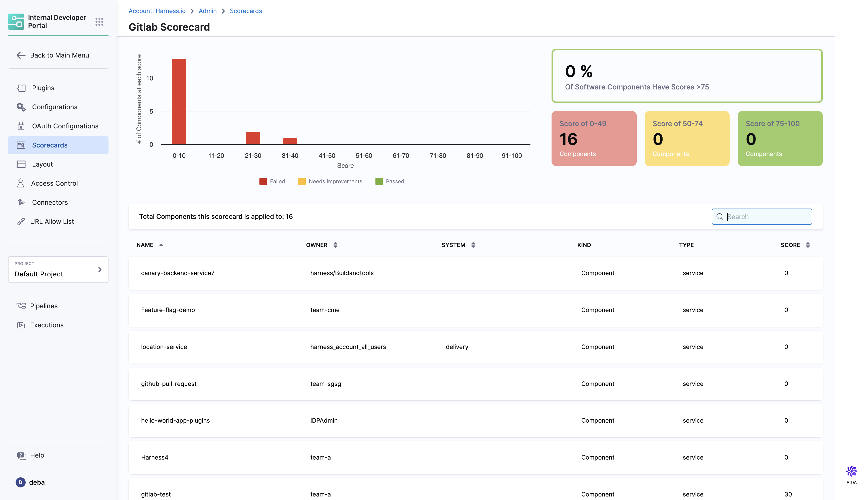Screen dimensions: 868x500
Task: Expand the Default Project selector
Action: tap(58, 270)
